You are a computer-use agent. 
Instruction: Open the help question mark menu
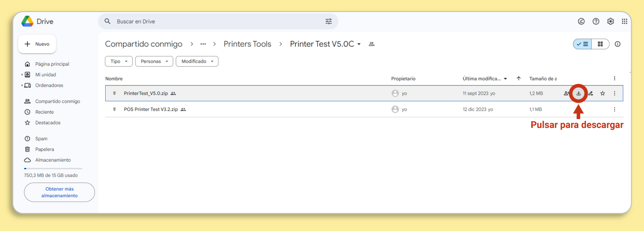[596, 21]
